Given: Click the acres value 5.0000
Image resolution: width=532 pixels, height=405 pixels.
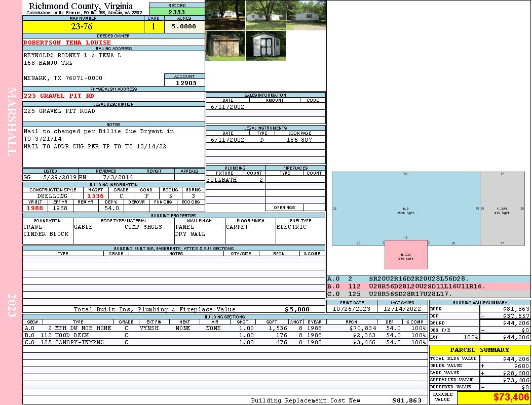Looking at the screenshot, I should [184, 27].
